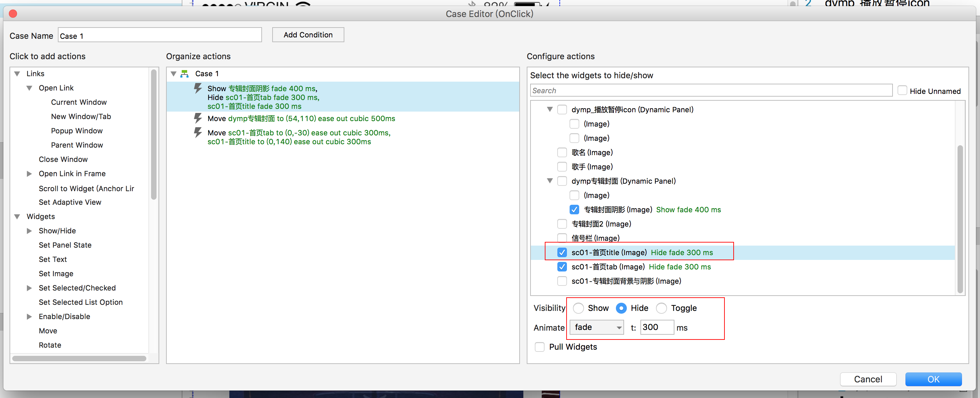Click the lightning icon beside Move sc01-首页tab
980x398 pixels.
click(197, 133)
